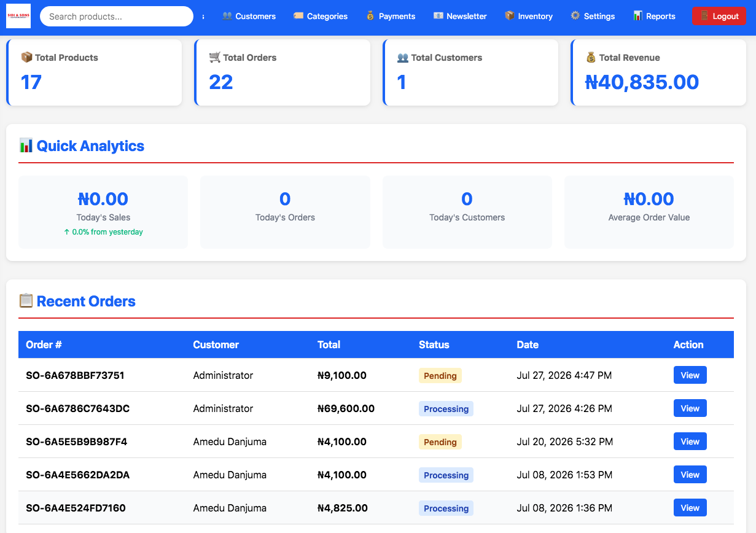The height and width of the screenshot is (533, 756).
Task: View order SO-6A6786C7643DC
Action: 690,408
